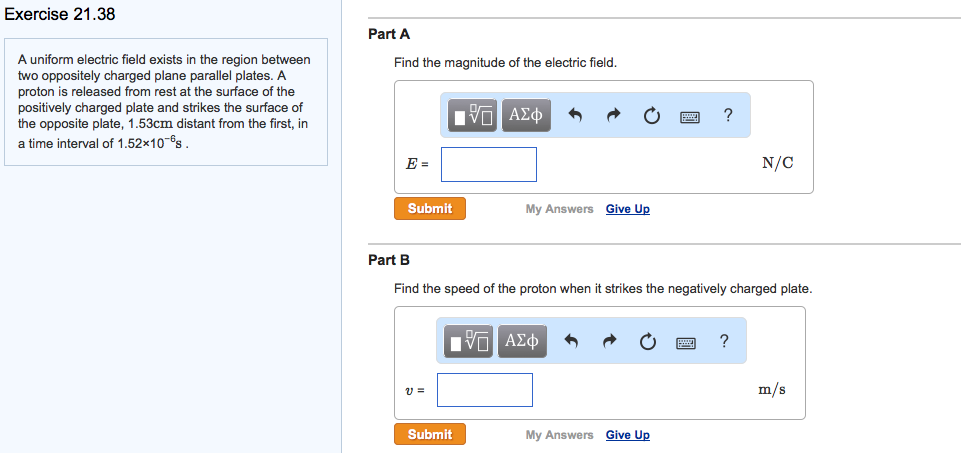Reset the Part A answer field
Screen dimensions: 961x453
651,116
